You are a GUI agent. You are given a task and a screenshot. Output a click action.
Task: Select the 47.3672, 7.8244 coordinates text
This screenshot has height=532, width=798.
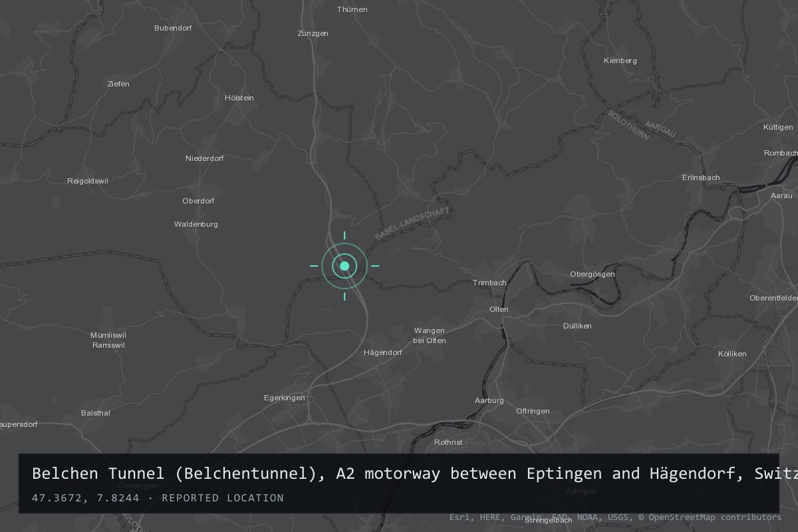(85, 498)
